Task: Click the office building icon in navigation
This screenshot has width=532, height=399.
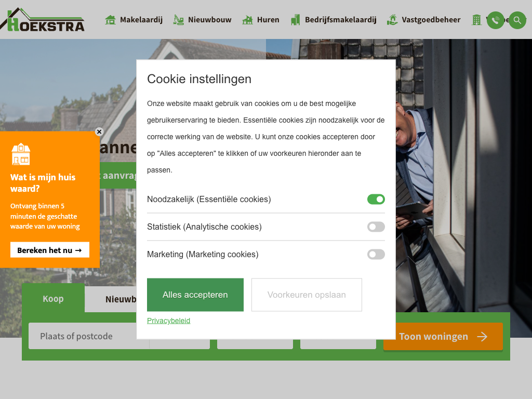Action: [476, 20]
